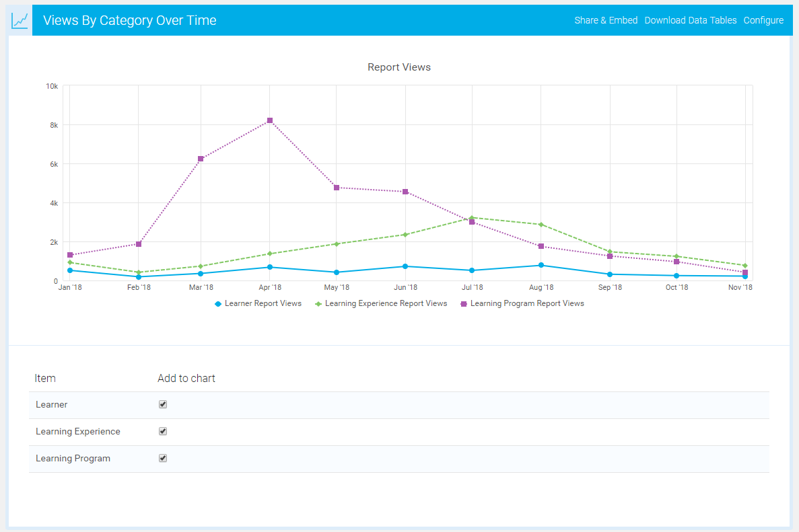The width and height of the screenshot is (799, 532).
Task: Select the July data point on the green line
Action: pyautogui.click(x=473, y=218)
